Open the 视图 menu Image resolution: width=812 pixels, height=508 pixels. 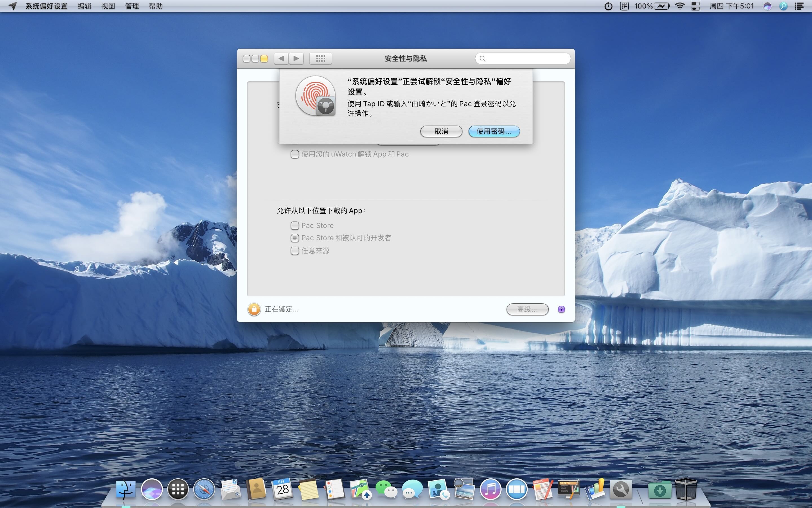pos(108,6)
